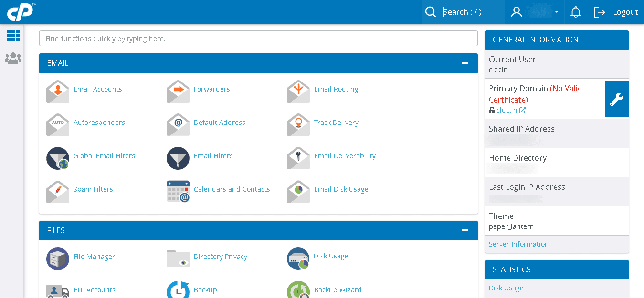
Task: Click the Forwarders envelope icon
Action: 178,91
